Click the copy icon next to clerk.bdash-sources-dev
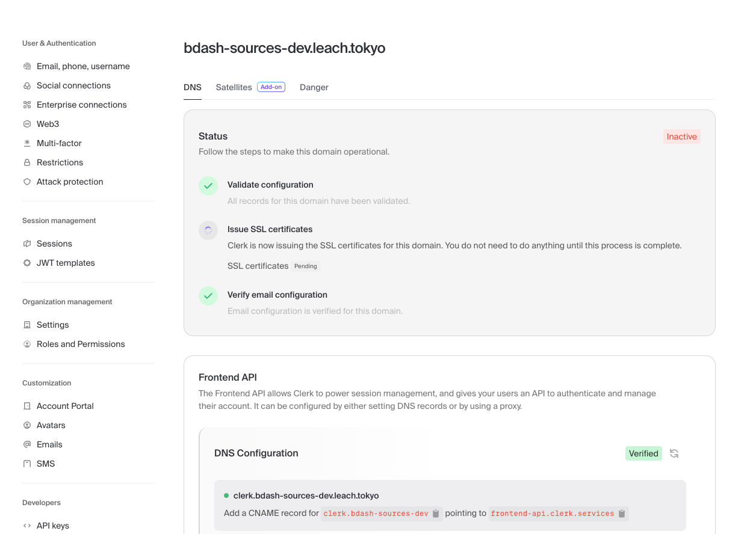This screenshot has width=756, height=534. (x=436, y=514)
